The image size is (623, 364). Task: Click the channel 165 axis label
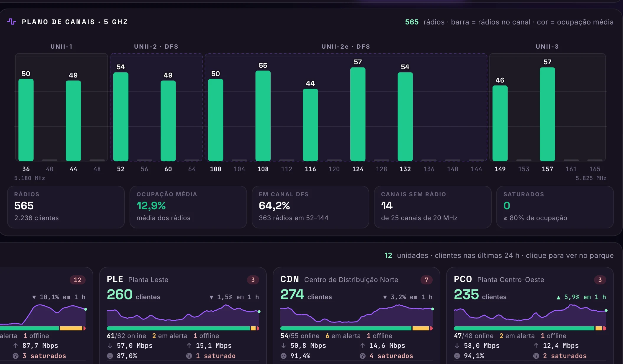(x=595, y=169)
